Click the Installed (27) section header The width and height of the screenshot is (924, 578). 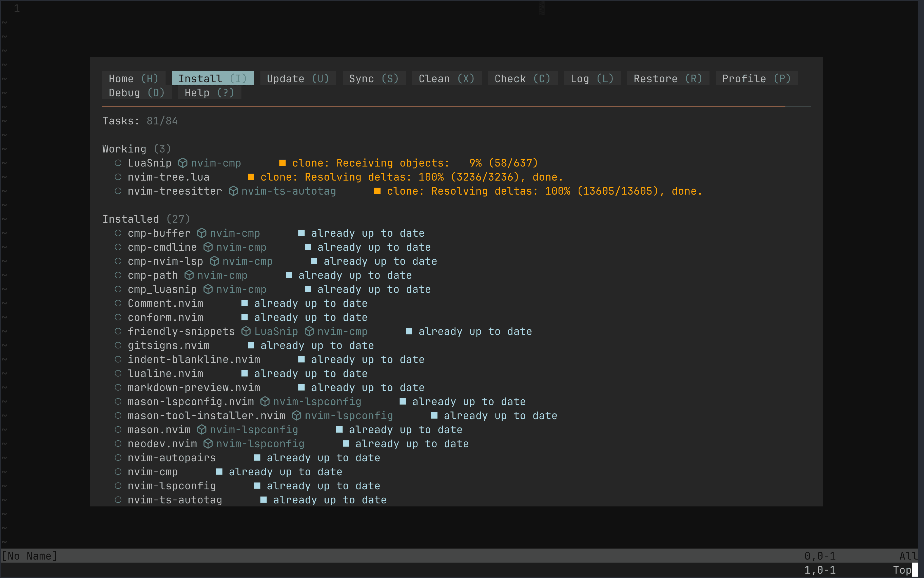[146, 219]
